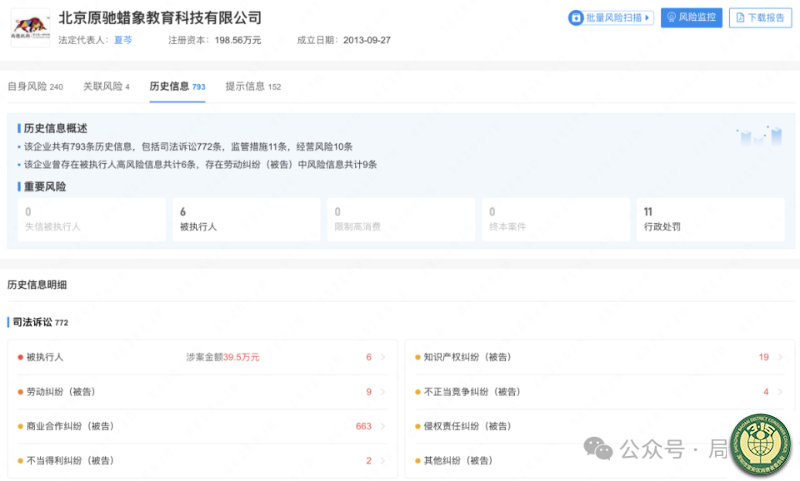Click the company name 北京原驰蜡象教育科技有限公司
Image resolution: width=800 pixels, height=481 pixels.
160,18
